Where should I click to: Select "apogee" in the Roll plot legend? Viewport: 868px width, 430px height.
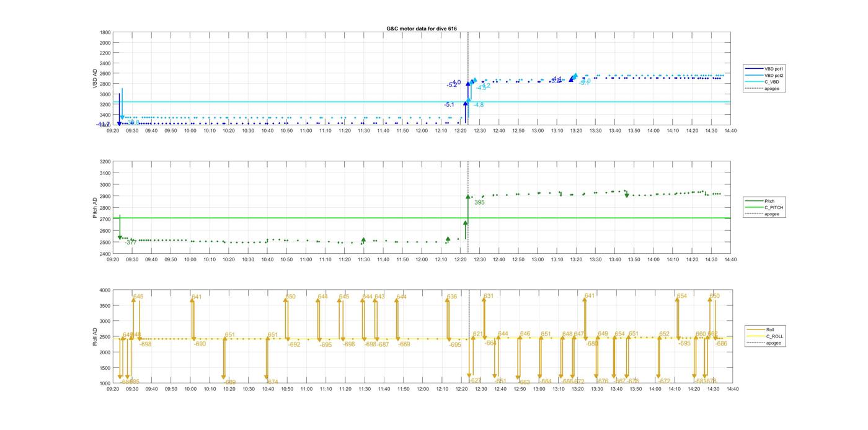773,343
